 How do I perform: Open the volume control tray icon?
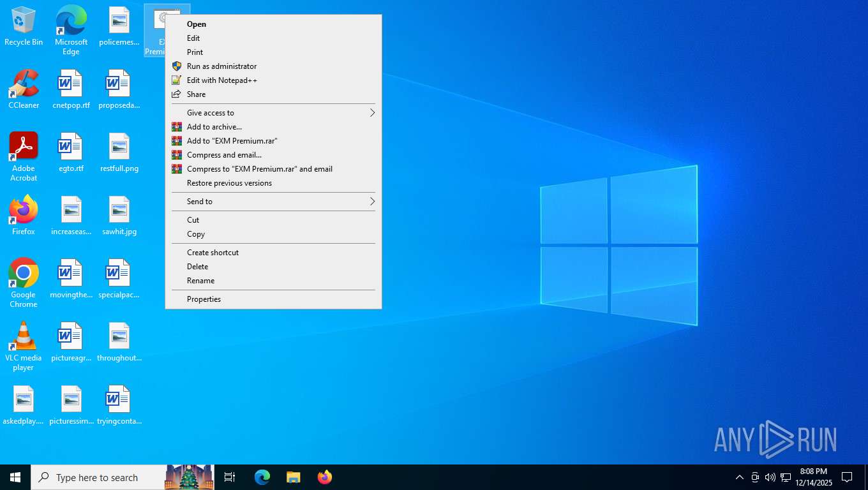pyautogui.click(x=770, y=477)
